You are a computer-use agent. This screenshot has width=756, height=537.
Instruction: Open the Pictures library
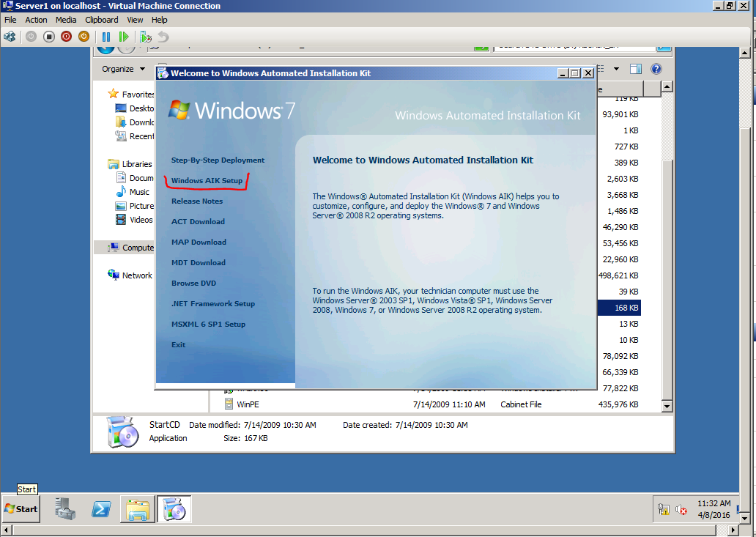click(x=135, y=206)
